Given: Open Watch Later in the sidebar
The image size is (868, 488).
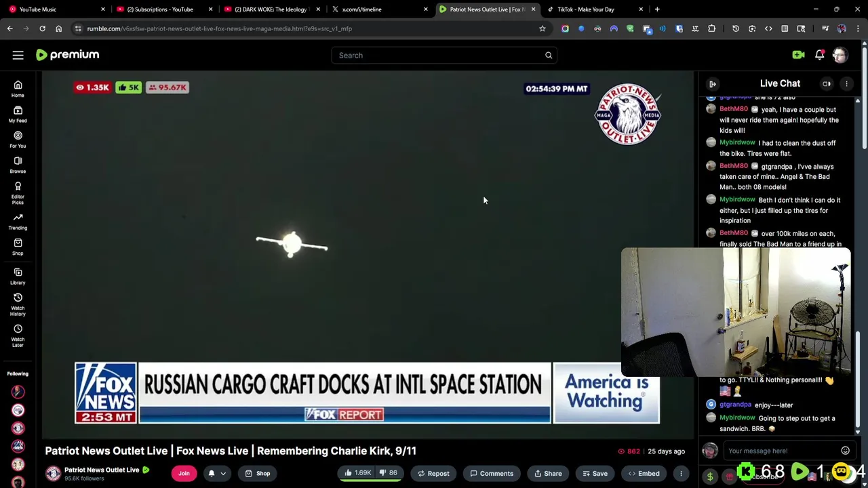Looking at the screenshot, I should click(x=18, y=336).
